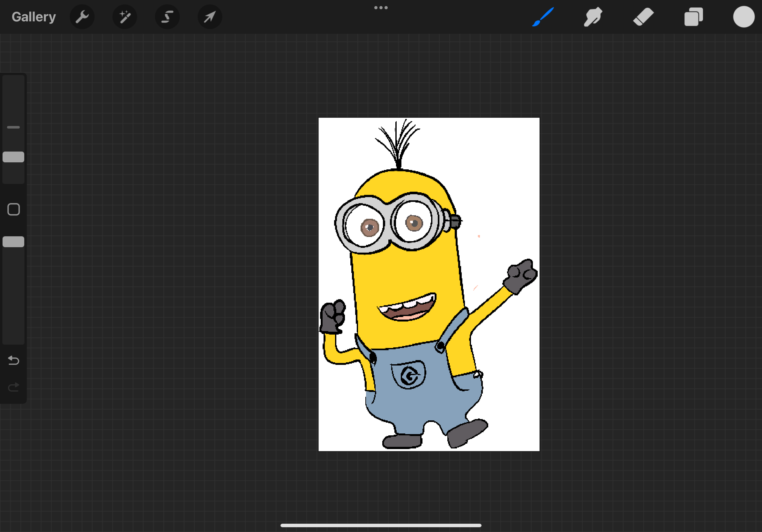
Task: Open the Actions menu with the wrench icon
Action: tap(82, 17)
